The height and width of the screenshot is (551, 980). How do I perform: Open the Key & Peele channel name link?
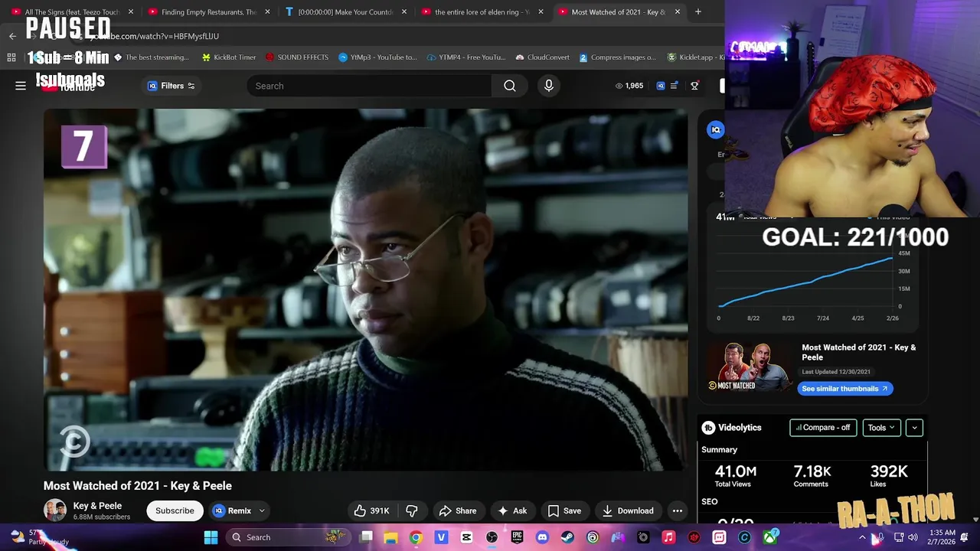point(97,506)
